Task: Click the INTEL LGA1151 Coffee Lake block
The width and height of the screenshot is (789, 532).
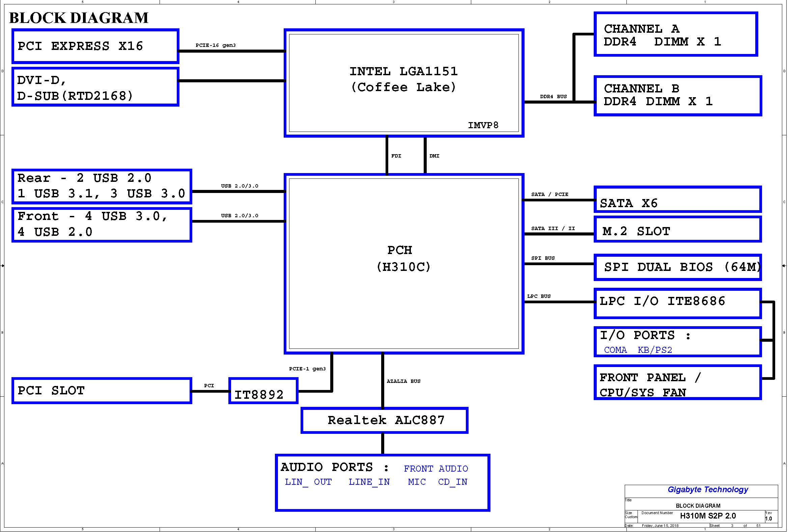Action: click(x=404, y=79)
